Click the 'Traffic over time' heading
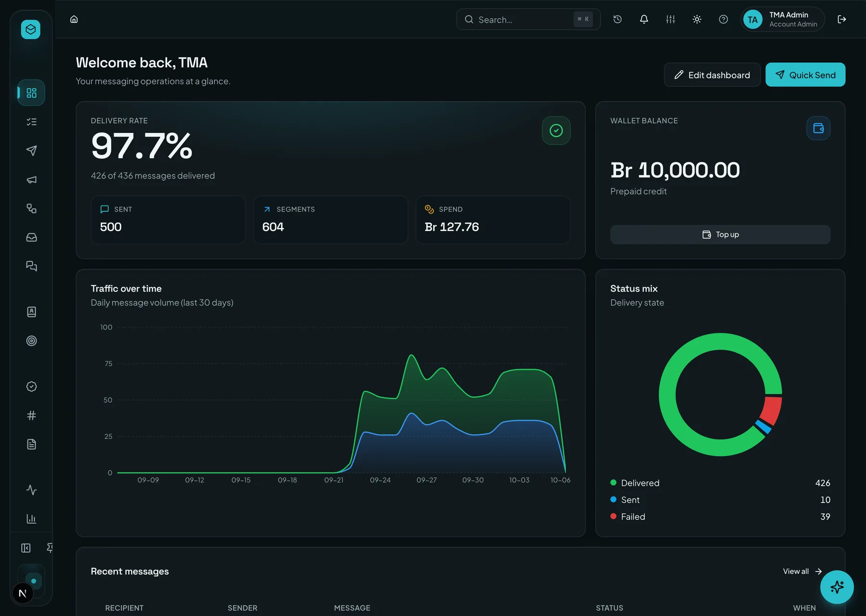The image size is (866, 616). pos(126,288)
